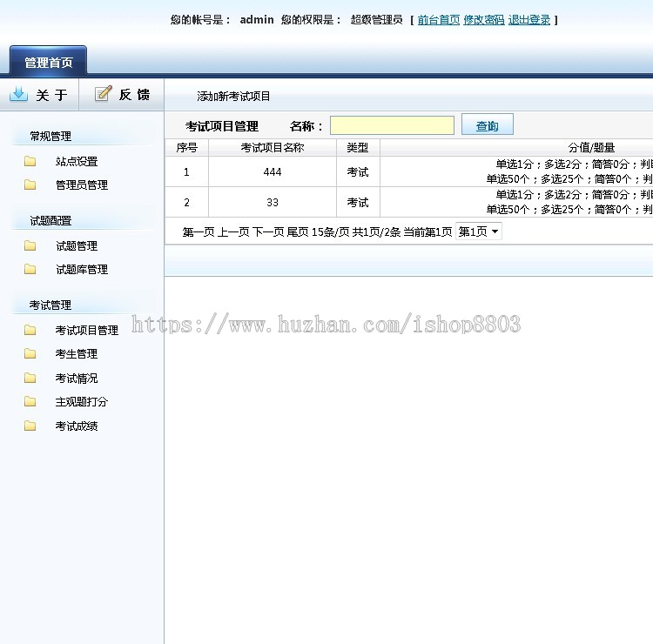Viewport: 653px width, 644px height.
Task: Click the 超级管理员 permission text
Action: click(376, 19)
